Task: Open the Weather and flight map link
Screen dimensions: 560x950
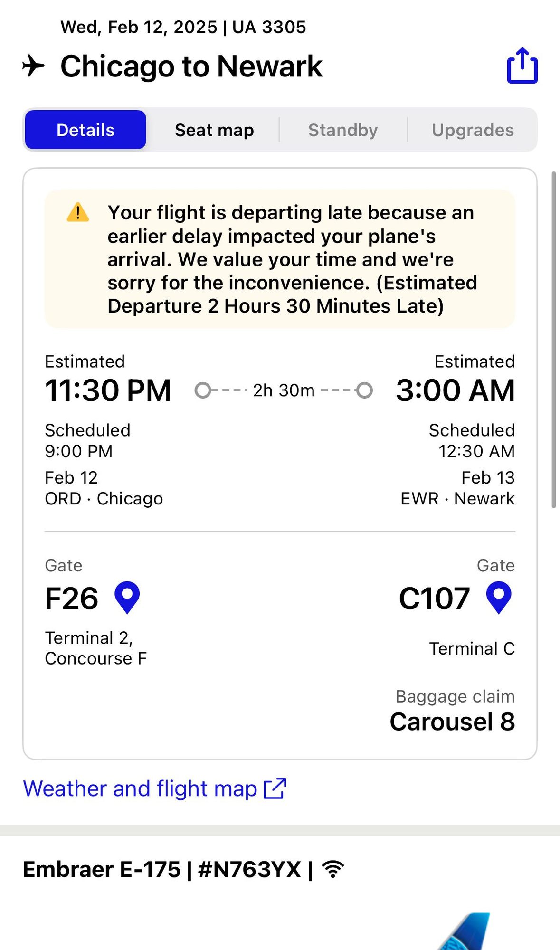Action: tap(140, 788)
